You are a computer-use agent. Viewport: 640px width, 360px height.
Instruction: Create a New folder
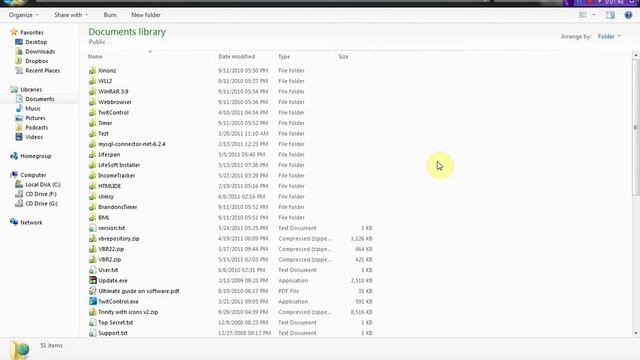pos(146,15)
